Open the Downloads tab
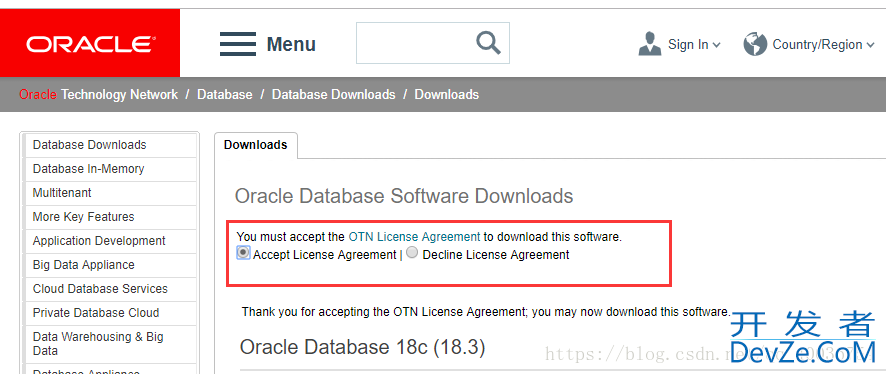Screen dimensions: 886x374 pos(255,145)
